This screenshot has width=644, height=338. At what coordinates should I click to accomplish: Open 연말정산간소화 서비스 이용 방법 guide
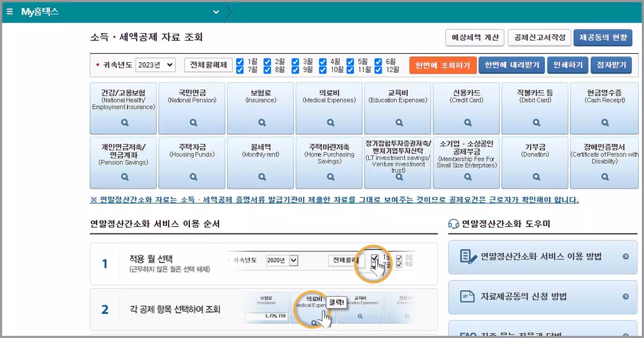click(542, 258)
